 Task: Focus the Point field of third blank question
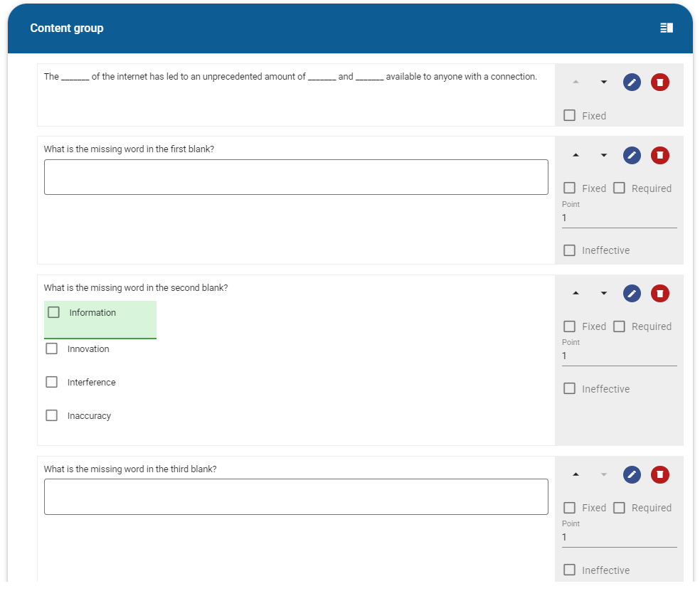[619, 538]
